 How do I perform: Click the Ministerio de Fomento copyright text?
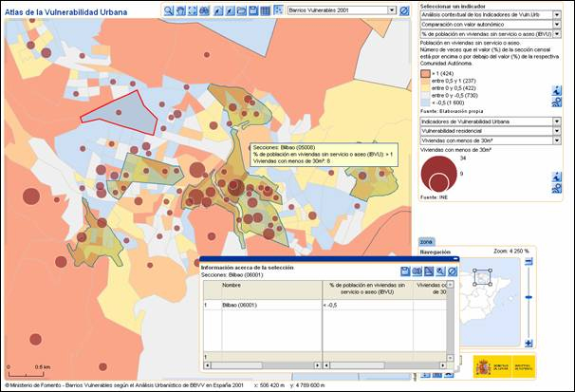[124, 385]
